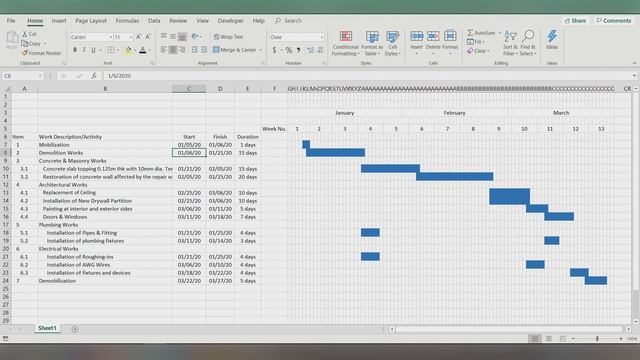Copy the selected cell
This screenshot has height=360, width=640.
coord(31,43)
